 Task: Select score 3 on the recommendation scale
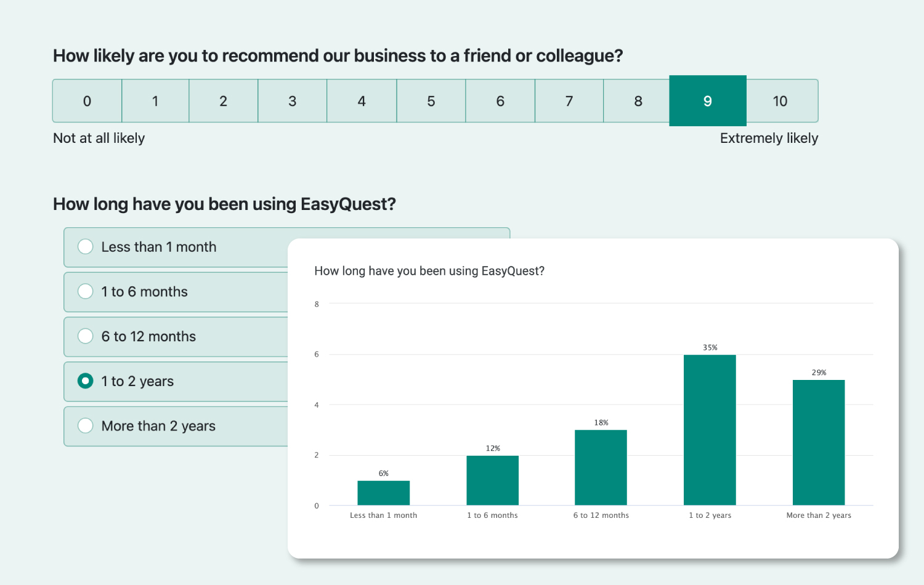(x=293, y=100)
